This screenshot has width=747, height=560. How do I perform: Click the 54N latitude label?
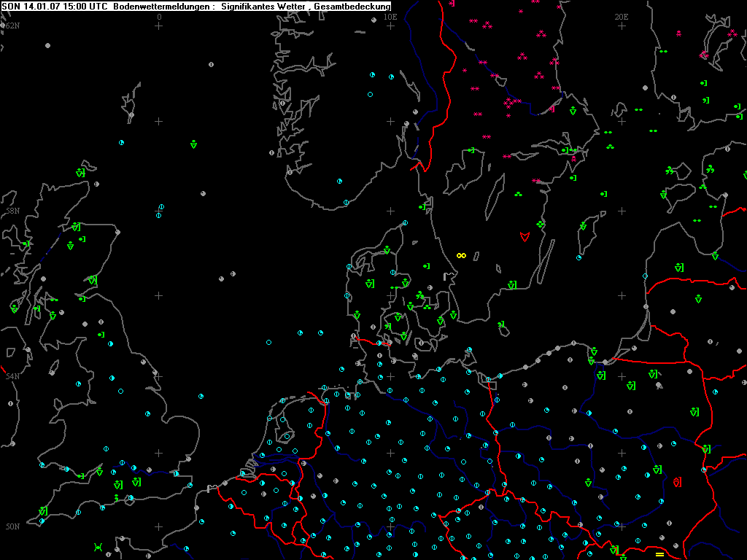point(12,376)
